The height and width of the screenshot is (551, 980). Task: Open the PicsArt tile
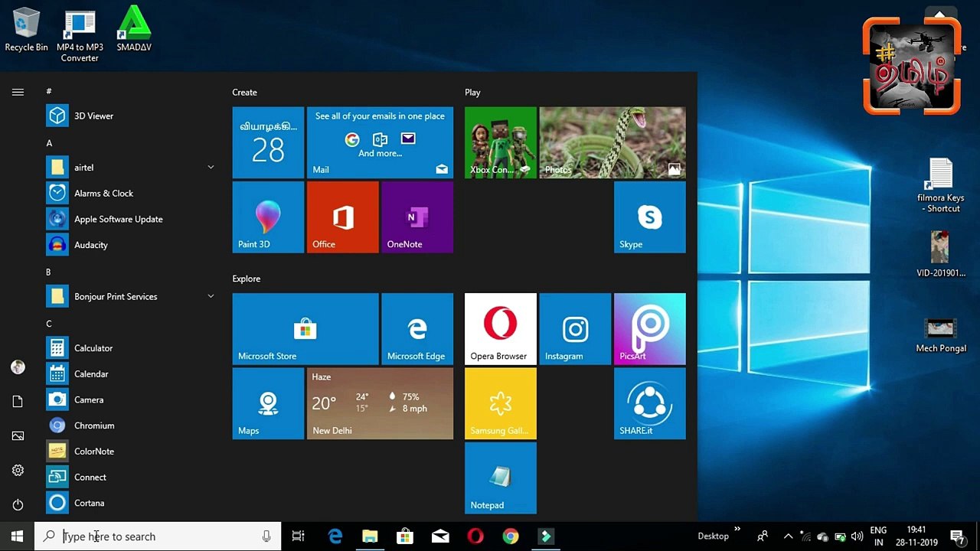(x=649, y=329)
